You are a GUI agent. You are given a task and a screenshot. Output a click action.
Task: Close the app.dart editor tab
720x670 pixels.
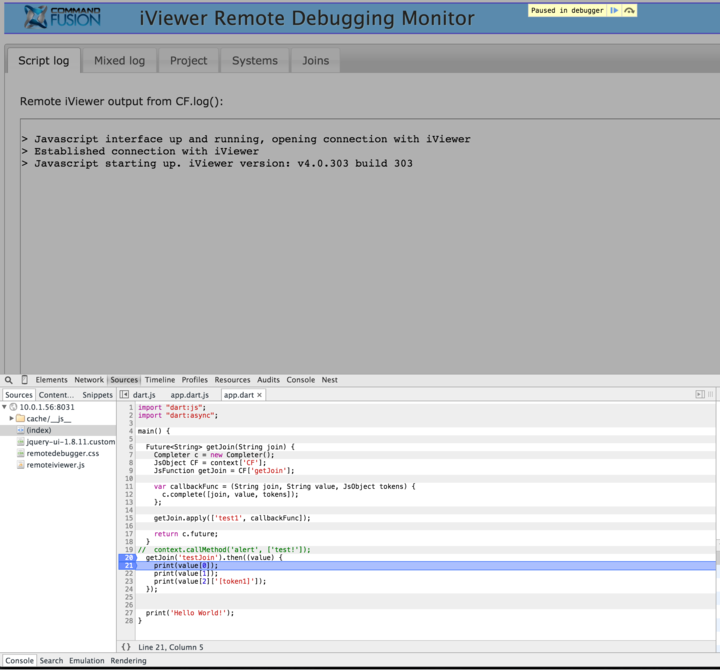pos(259,395)
